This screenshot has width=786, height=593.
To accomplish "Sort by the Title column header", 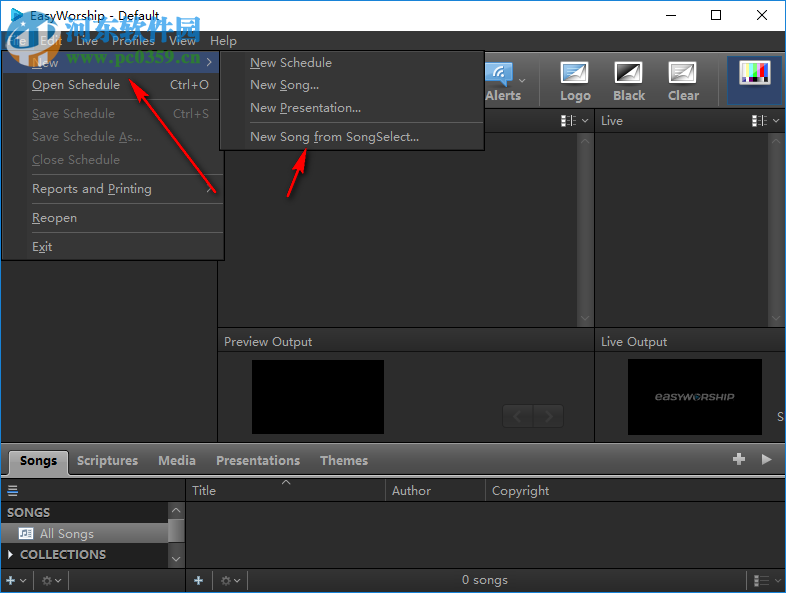I will coord(285,491).
